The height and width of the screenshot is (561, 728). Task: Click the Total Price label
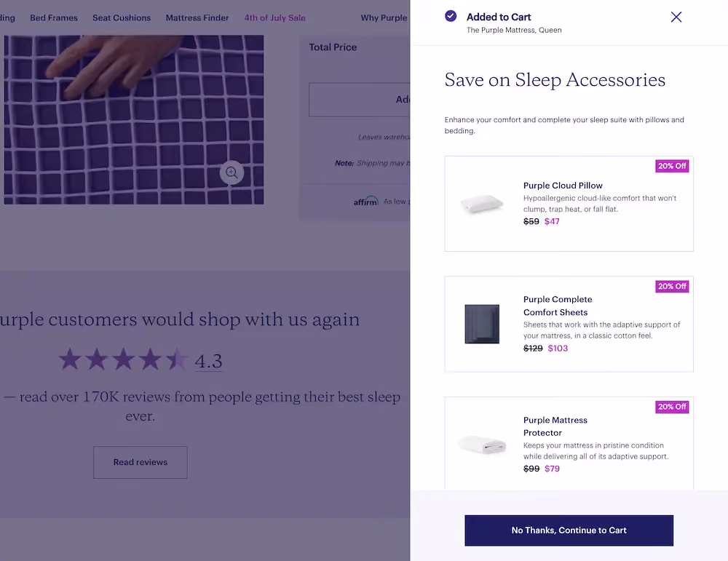[x=333, y=47]
